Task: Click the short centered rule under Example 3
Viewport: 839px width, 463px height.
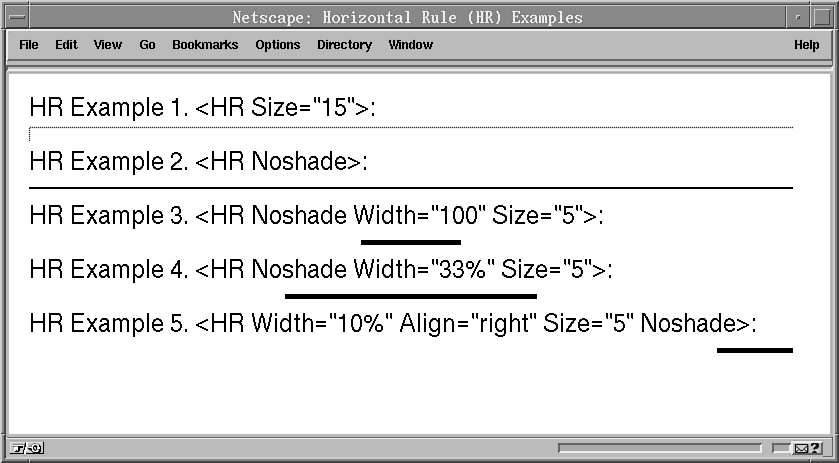Action: click(411, 242)
